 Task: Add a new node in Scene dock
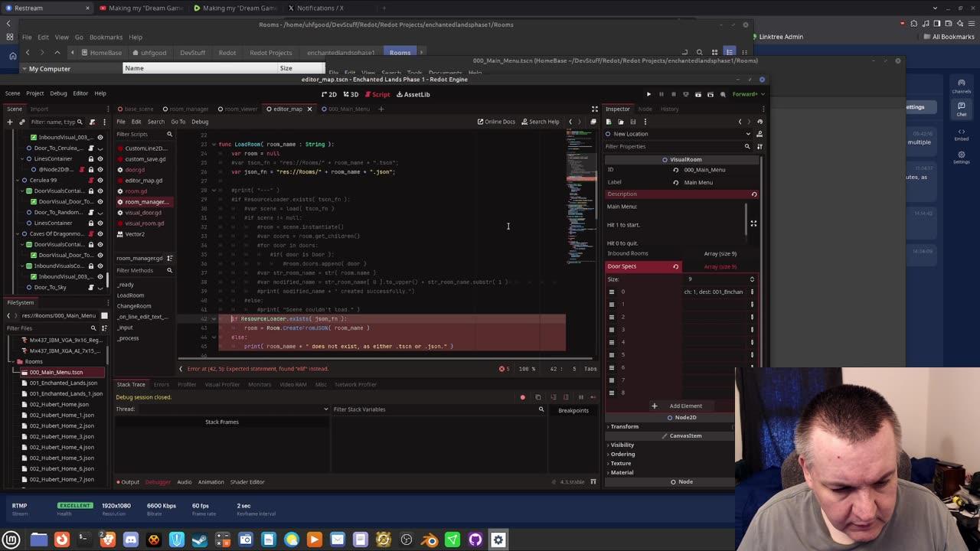click(9, 122)
